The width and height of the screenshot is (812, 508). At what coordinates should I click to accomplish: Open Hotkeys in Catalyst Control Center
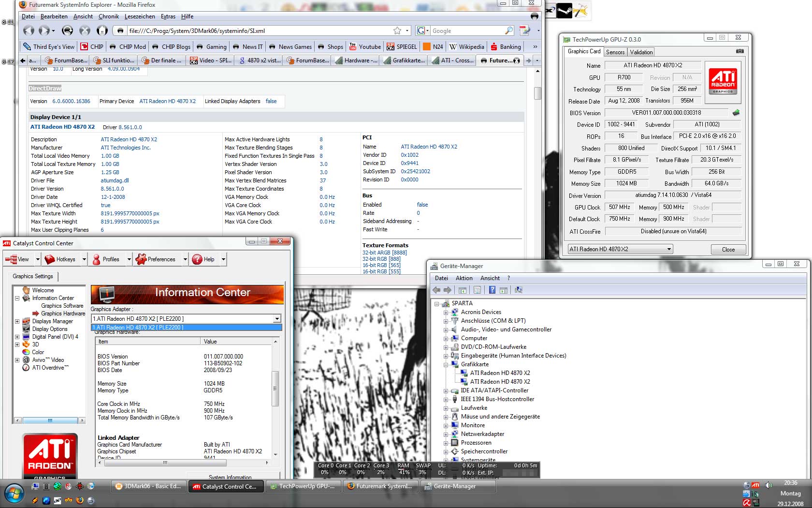pos(60,259)
